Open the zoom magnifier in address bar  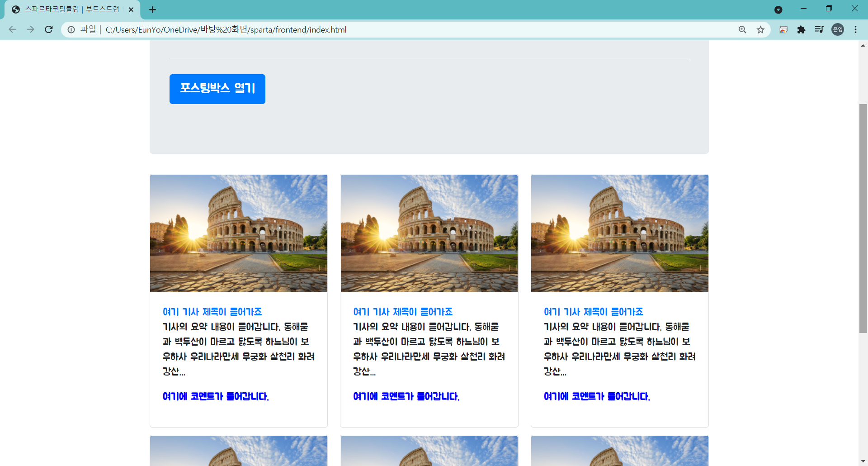(x=742, y=29)
